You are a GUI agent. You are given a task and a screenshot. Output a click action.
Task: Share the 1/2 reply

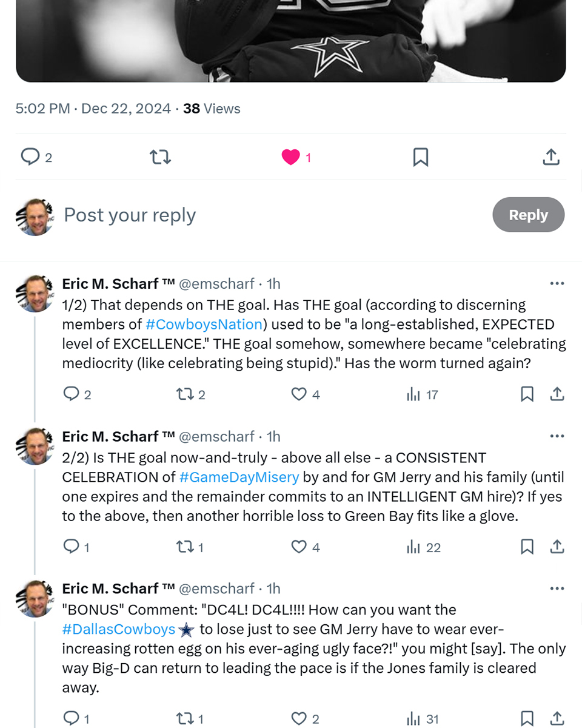(x=557, y=394)
